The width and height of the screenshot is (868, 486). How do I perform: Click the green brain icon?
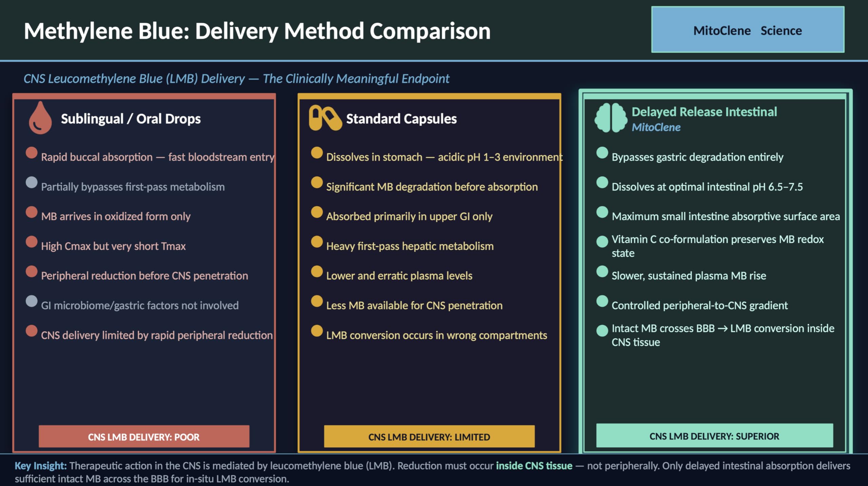click(x=611, y=118)
